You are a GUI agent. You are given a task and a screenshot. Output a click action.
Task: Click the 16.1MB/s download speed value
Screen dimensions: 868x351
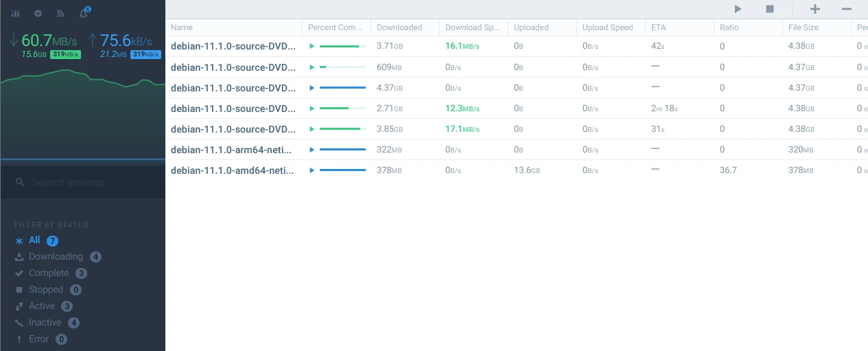462,47
